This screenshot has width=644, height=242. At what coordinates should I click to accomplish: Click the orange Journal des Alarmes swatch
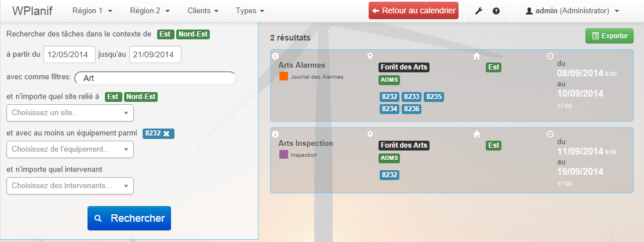(x=283, y=76)
